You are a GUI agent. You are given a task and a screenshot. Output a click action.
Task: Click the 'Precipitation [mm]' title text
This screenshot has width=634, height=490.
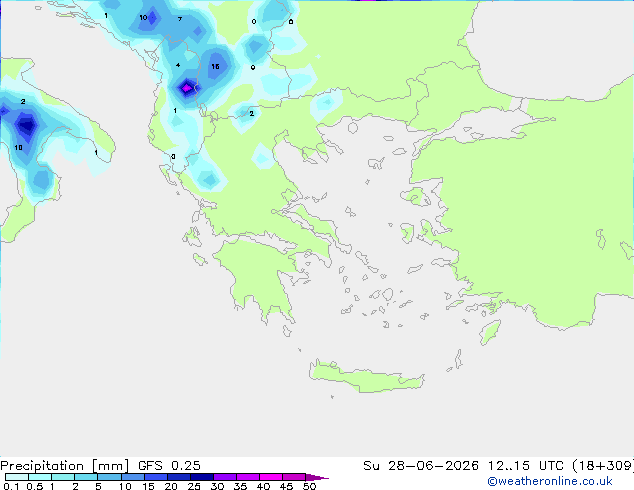pyautogui.click(x=65, y=466)
